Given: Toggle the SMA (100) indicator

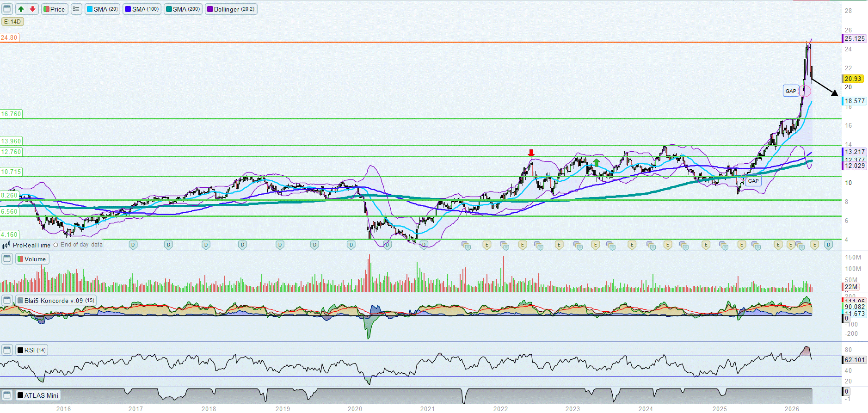Looking at the screenshot, I should coord(142,9).
